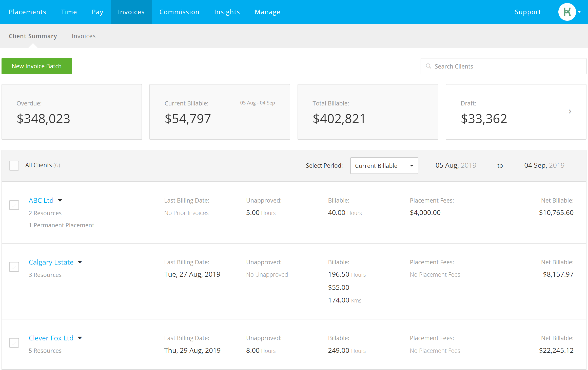Open the ABC Ltd client link
The height and width of the screenshot is (370, 588).
41,200
